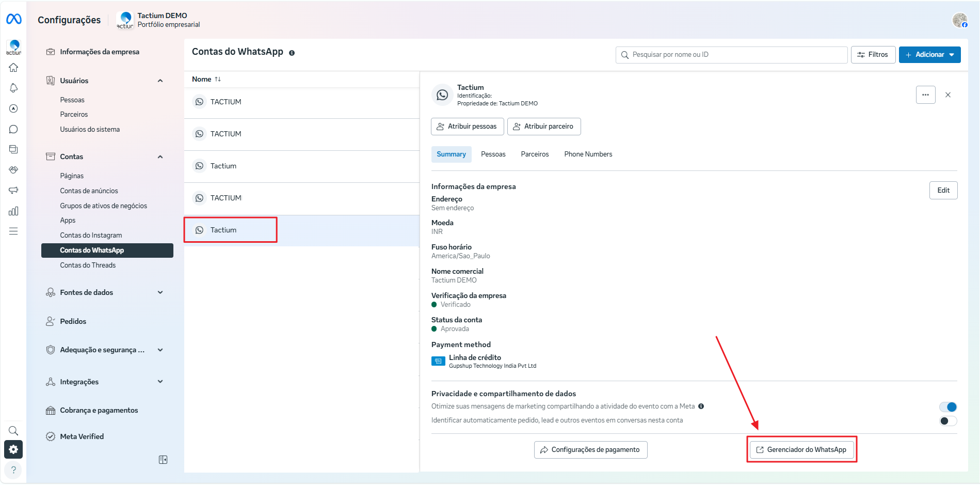This screenshot has width=980, height=485.
Task: Expand the Fontes de dados section
Action: click(x=160, y=292)
